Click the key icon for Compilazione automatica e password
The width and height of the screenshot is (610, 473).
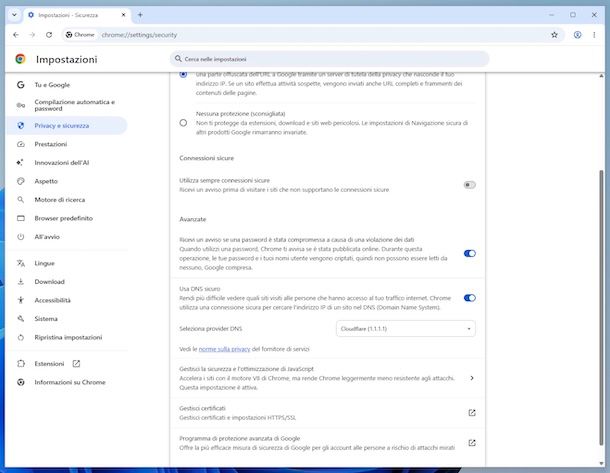[21, 105]
